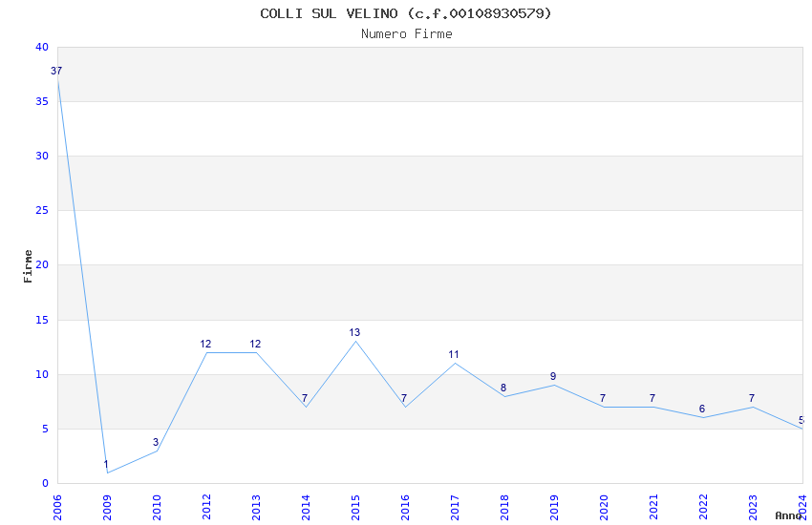This screenshot has height=525, width=812.
Task: Select the 2012 x-axis year tick
Action: point(206,508)
